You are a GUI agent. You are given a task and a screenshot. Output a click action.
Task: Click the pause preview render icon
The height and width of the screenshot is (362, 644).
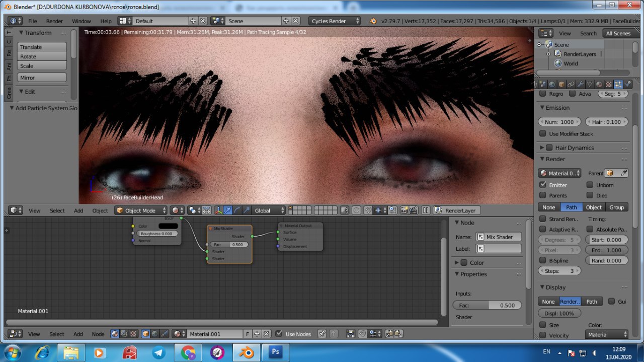[426, 210]
